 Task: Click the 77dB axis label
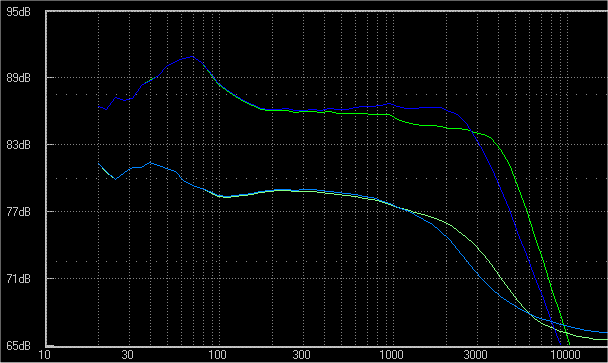point(18,212)
